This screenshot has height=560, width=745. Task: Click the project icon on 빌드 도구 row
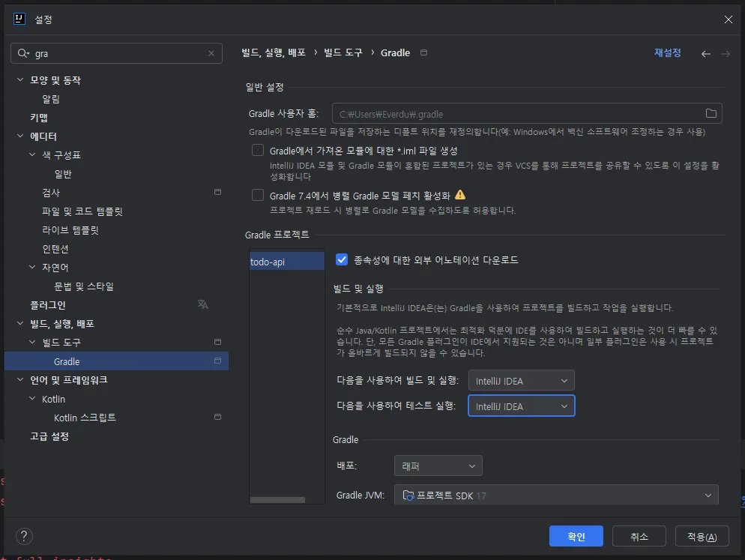coord(217,342)
